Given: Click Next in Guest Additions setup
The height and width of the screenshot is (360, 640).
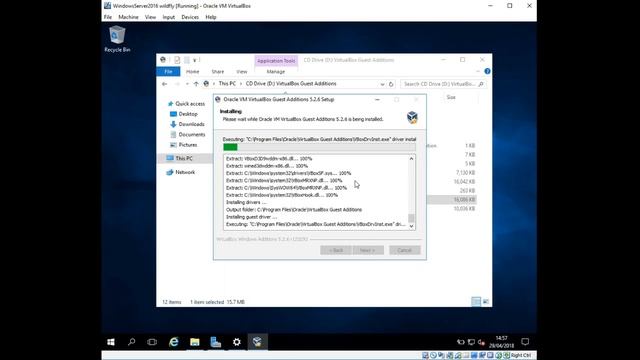Looking at the screenshot, I should point(368,250).
